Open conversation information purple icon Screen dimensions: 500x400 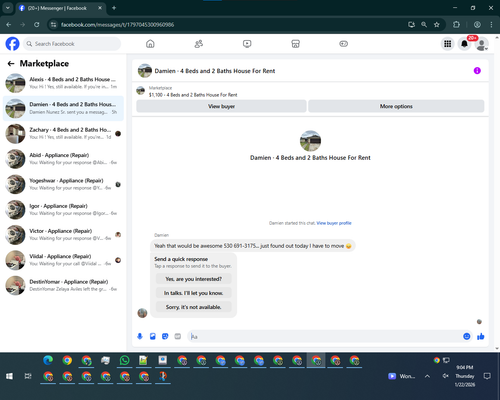(477, 71)
